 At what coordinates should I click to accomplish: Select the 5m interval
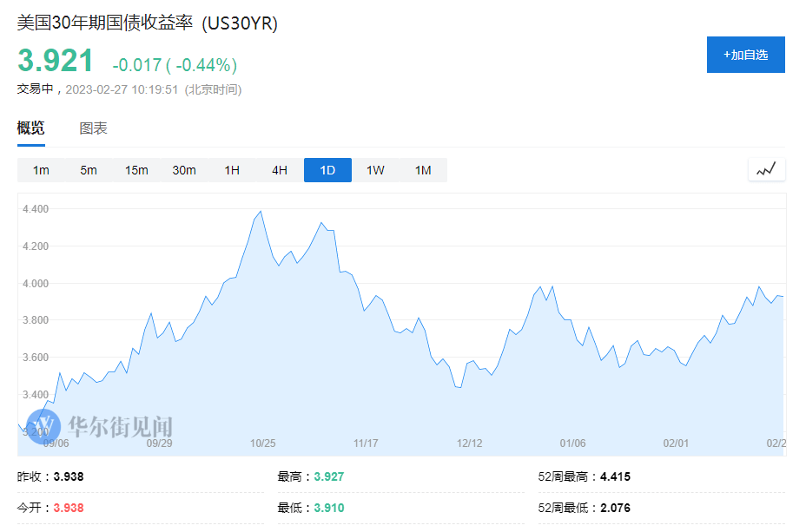88,170
